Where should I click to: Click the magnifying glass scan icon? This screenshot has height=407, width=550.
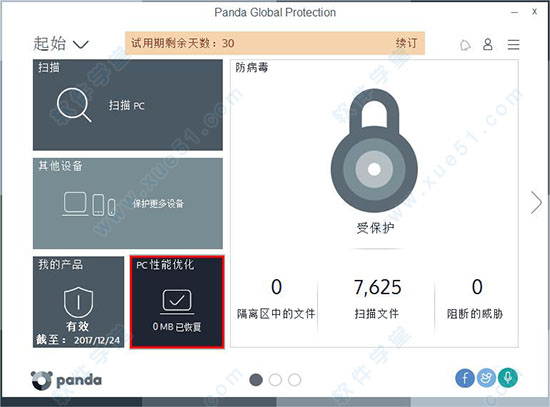point(74,105)
